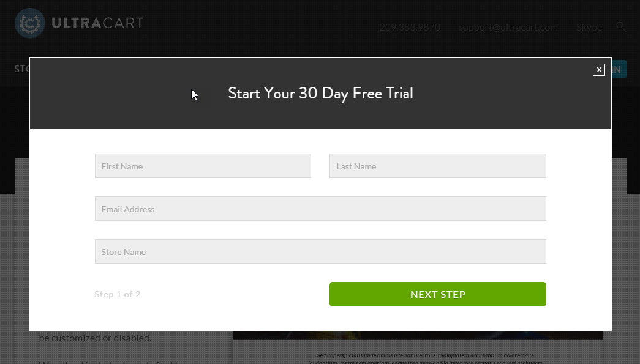The width and height of the screenshot is (640, 364).
Task: Focus the First Name field
Action: coord(203,166)
